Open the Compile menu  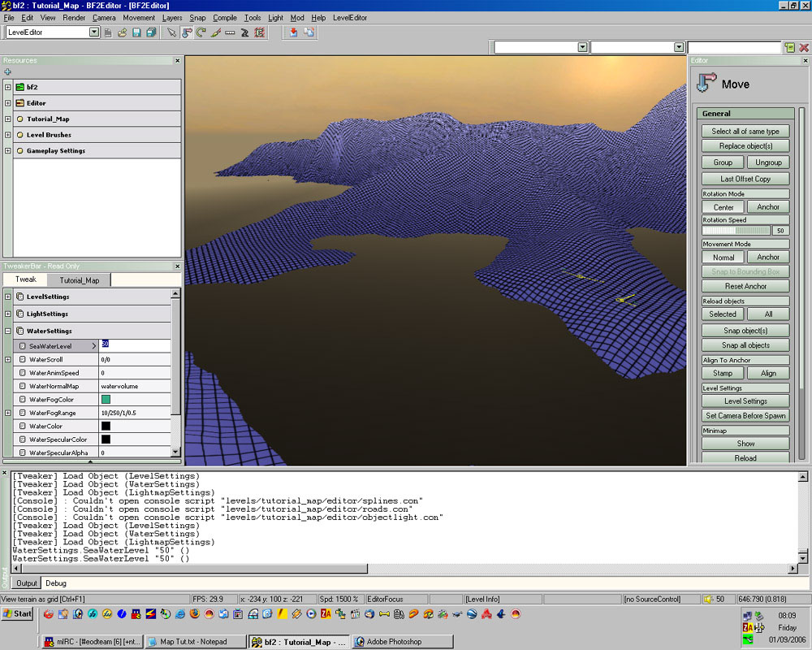pyautogui.click(x=225, y=17)
